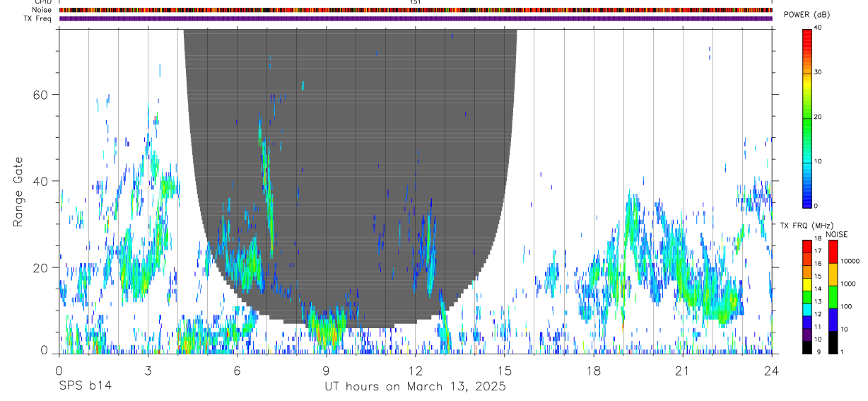This screenshot has width=868, height=401.
Task: Pick the purple swatch in TX FRQ legend
Action: coord(807,334)
